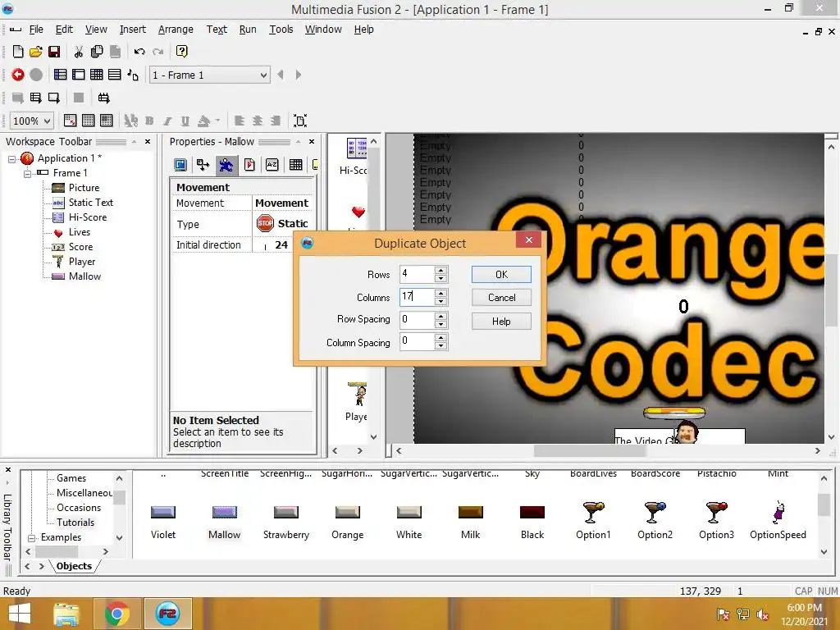Select the Hi-Score item in tree
840x630 pixels.
(x=88, y=217)
